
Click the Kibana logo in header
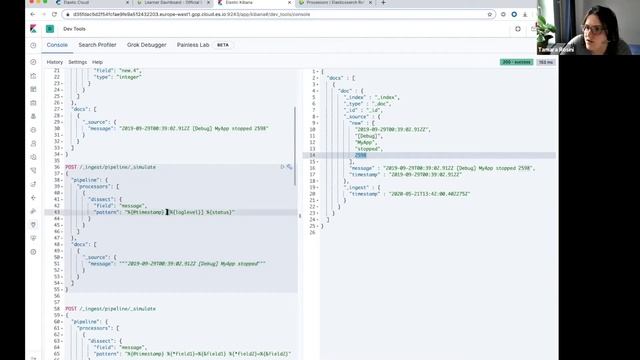[33, 29]
